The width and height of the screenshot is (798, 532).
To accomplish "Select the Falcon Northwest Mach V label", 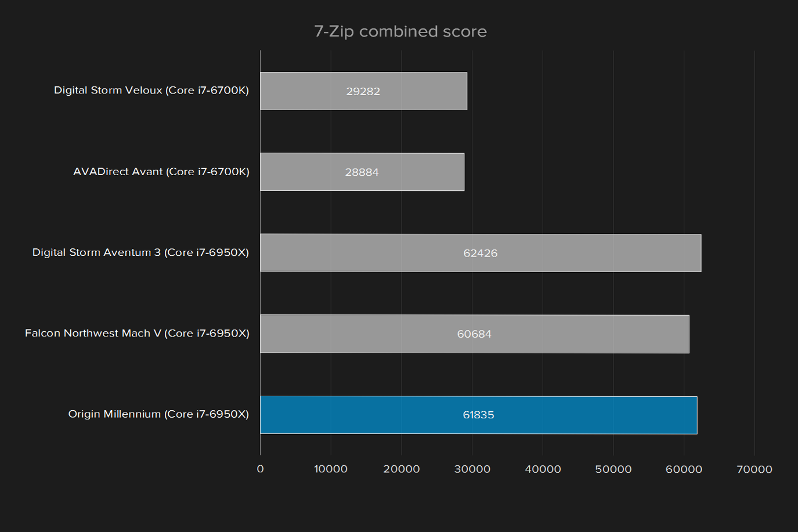I will tap(137, 334).
